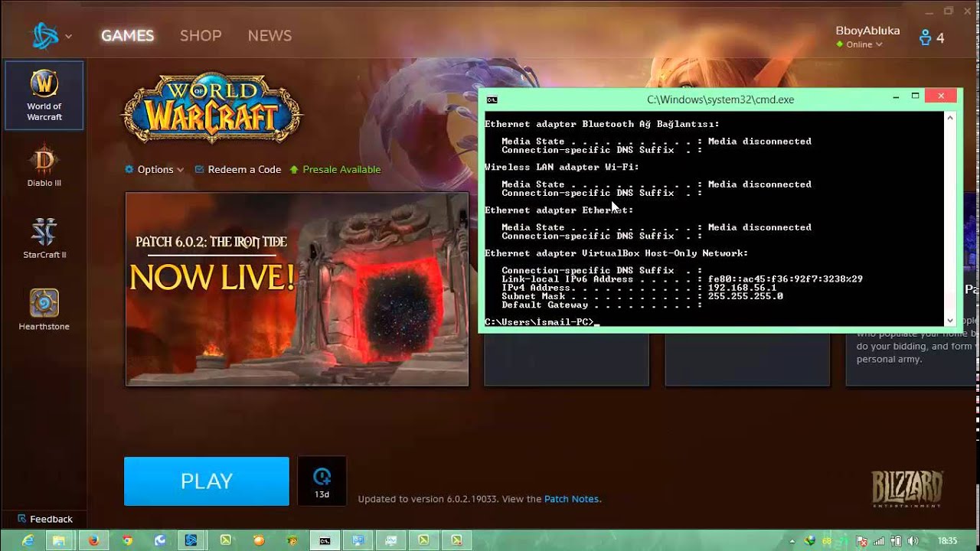The height and width of the screenshot is (551, 980).
Task: Click the Presale Available link
Action: (335, 169)
